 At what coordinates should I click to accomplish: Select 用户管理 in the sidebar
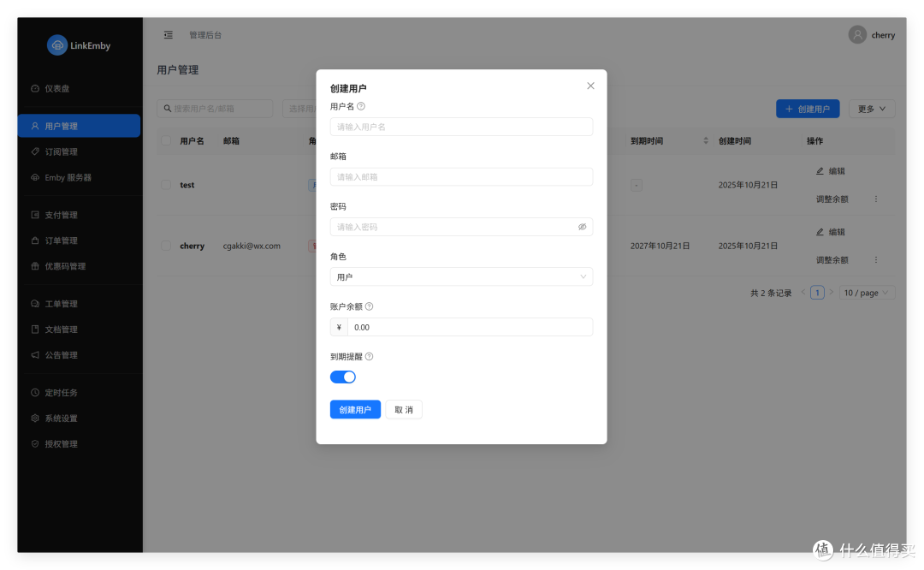coord(79,126)
